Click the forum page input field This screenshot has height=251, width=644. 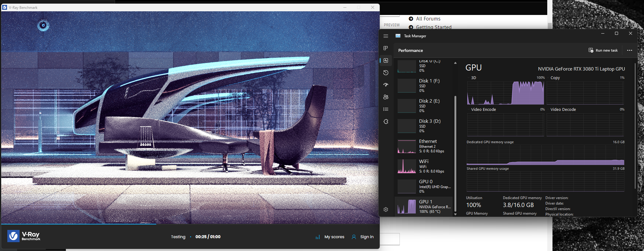[390, 239]
